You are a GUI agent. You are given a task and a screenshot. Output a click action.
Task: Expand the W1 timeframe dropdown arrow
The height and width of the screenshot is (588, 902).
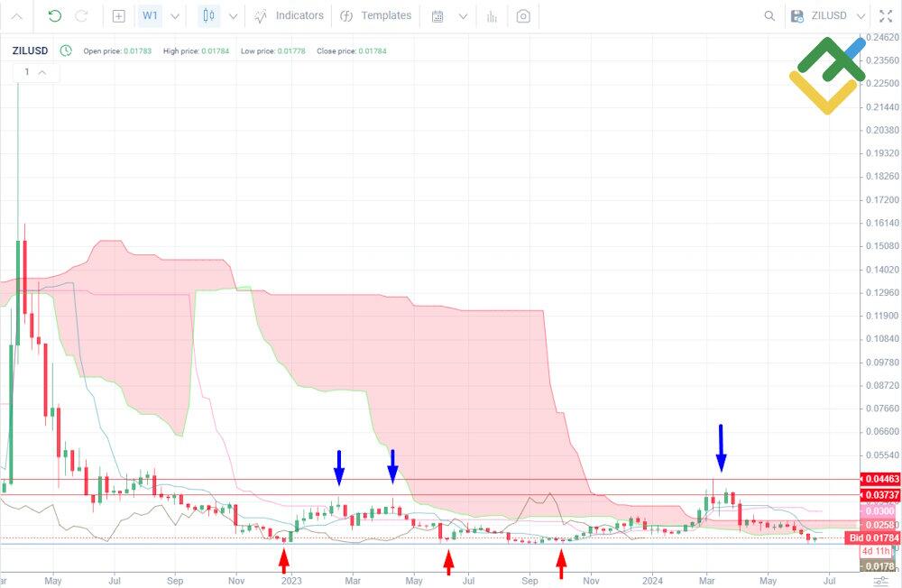click(x=175, y=16)
